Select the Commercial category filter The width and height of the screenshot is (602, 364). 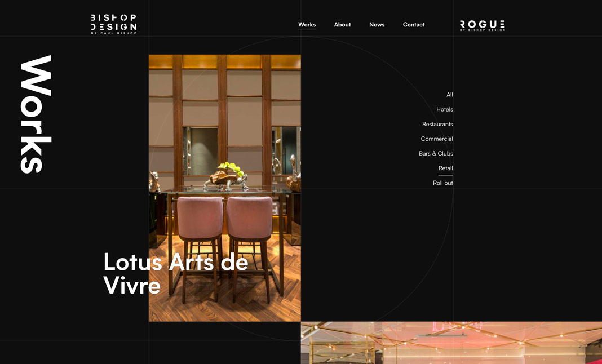click(437, 139)
